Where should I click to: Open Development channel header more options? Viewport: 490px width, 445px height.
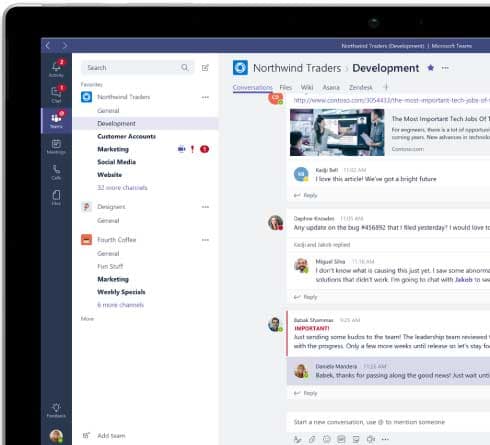pos(445,68)
